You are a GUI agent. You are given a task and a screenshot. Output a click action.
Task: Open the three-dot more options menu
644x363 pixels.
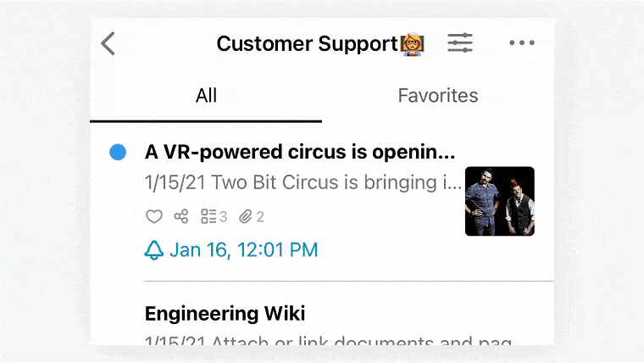click(x=522, y=42)
